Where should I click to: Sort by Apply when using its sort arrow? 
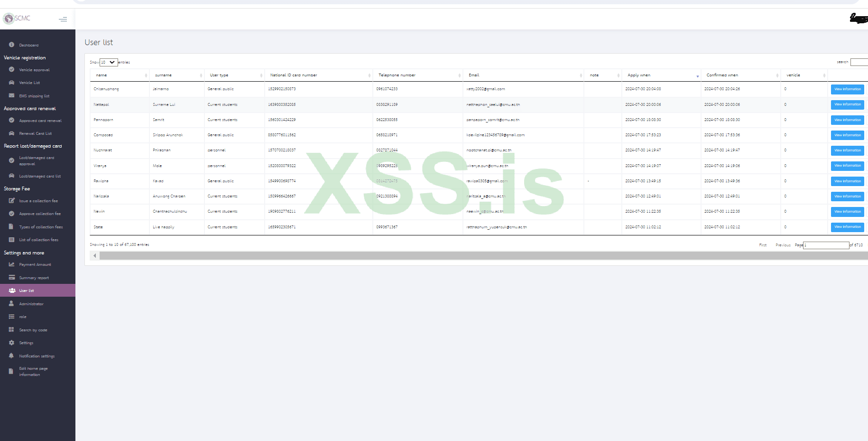click(698, 75)
